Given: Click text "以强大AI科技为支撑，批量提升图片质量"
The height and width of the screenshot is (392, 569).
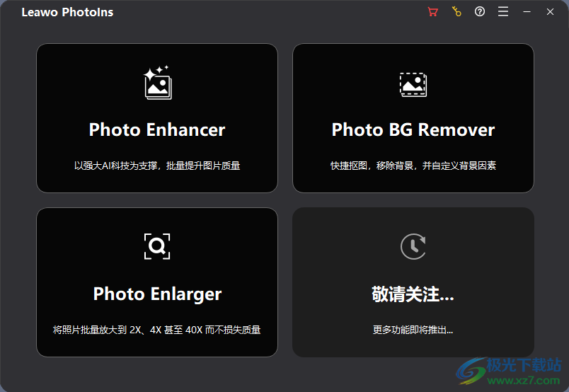Looking at the screenshot, I should [157, 166].
